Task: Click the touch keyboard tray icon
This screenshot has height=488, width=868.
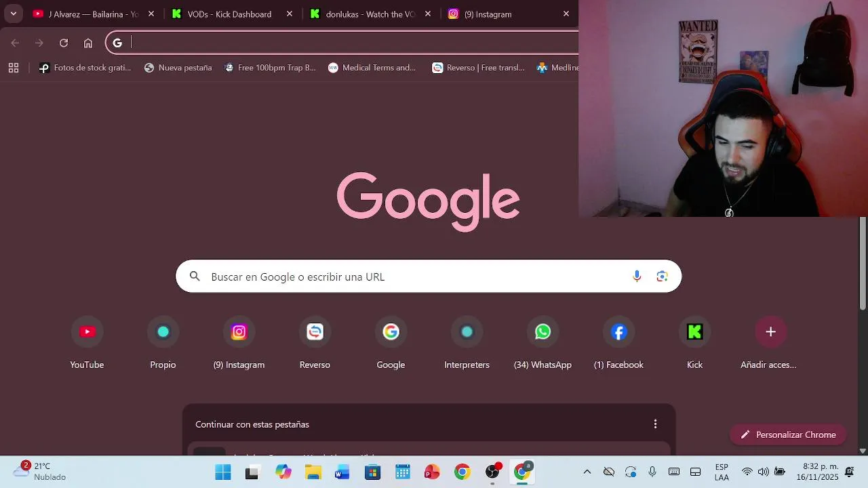Action: pyautogui.click(x=674, y=472)
